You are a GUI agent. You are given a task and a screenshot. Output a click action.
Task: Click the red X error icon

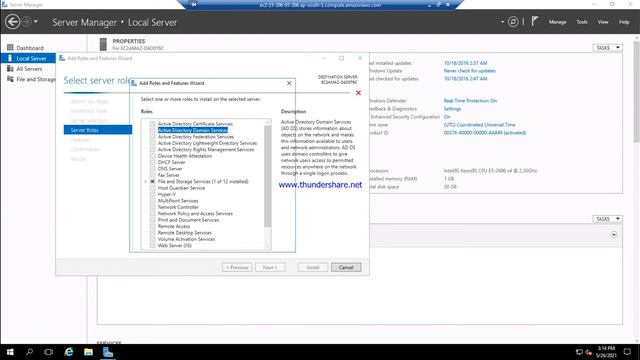358,93
